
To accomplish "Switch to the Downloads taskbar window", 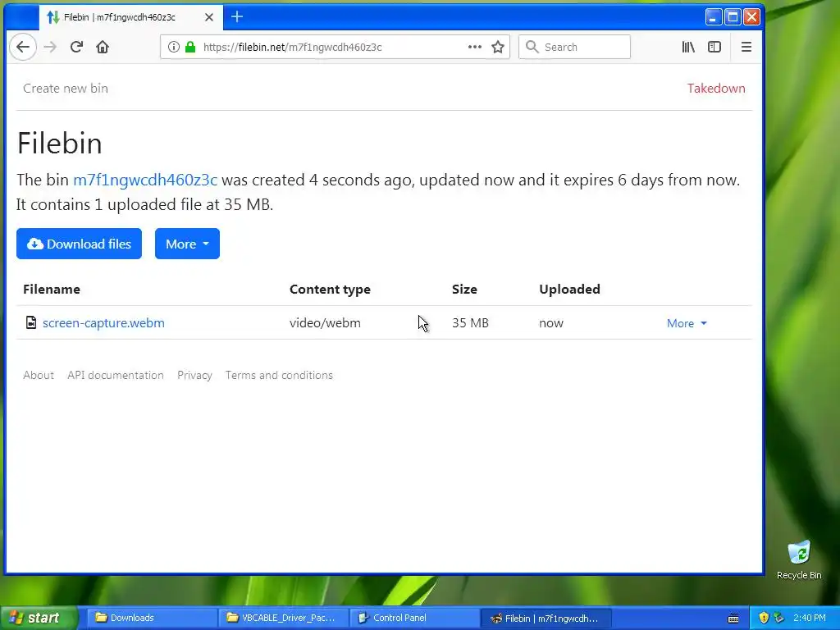I will pyautogui.click(x=153, y=618).
